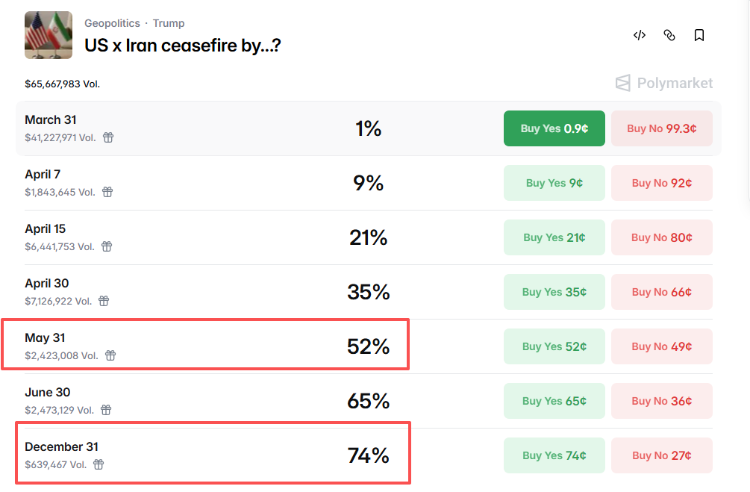The image size is (750, 492).
Task: Buy No at 27¢ for December 31
Action: tap(661, 455)
